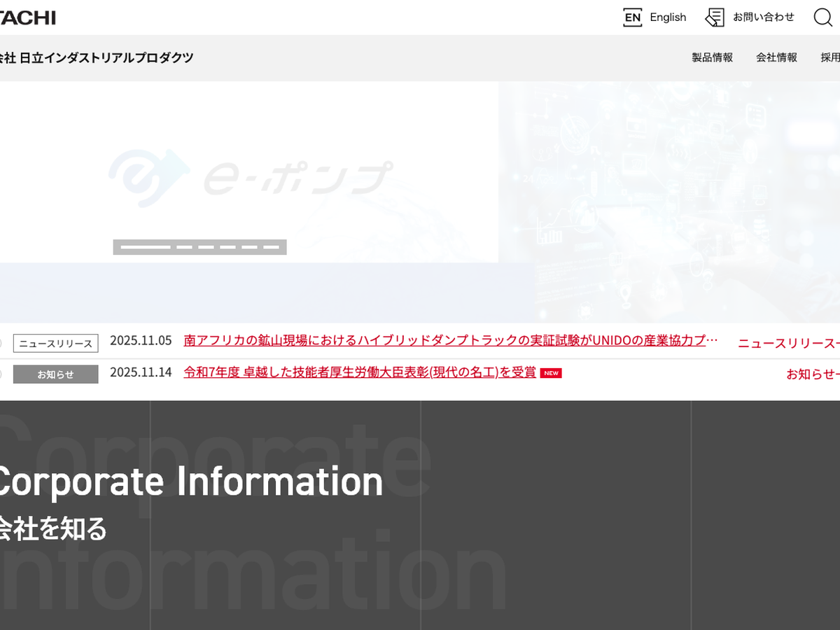The width and height of the screenshot is (840, 630).
Task: Go to the news release list link at right
Action: coord(787,343)
